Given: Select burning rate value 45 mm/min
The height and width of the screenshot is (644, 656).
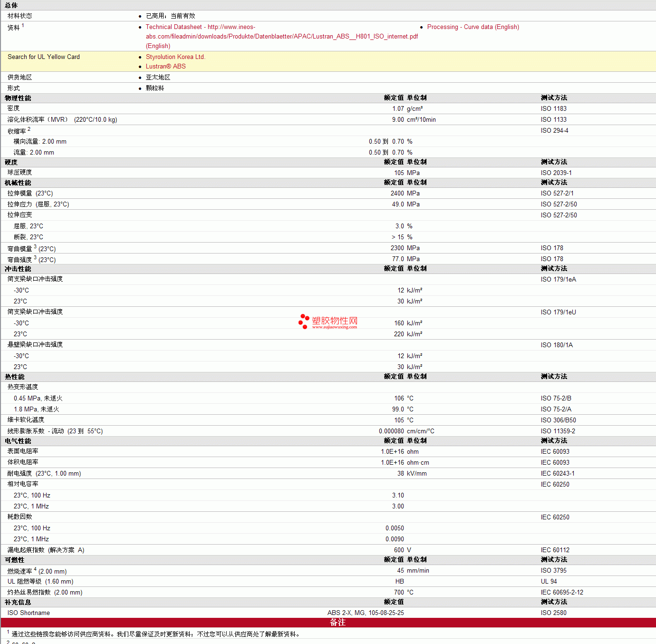Looking at the screenshot, I should tap(413, 570).
